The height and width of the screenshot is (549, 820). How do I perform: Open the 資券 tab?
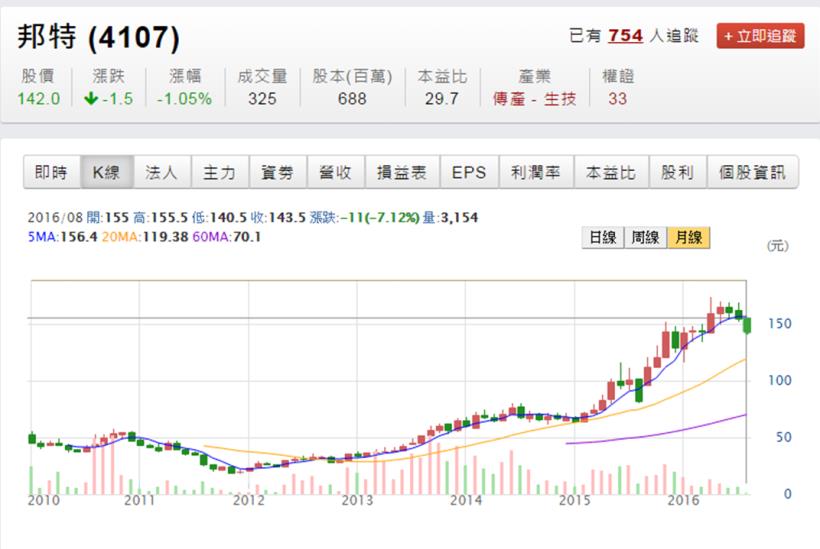click(277, 172)
